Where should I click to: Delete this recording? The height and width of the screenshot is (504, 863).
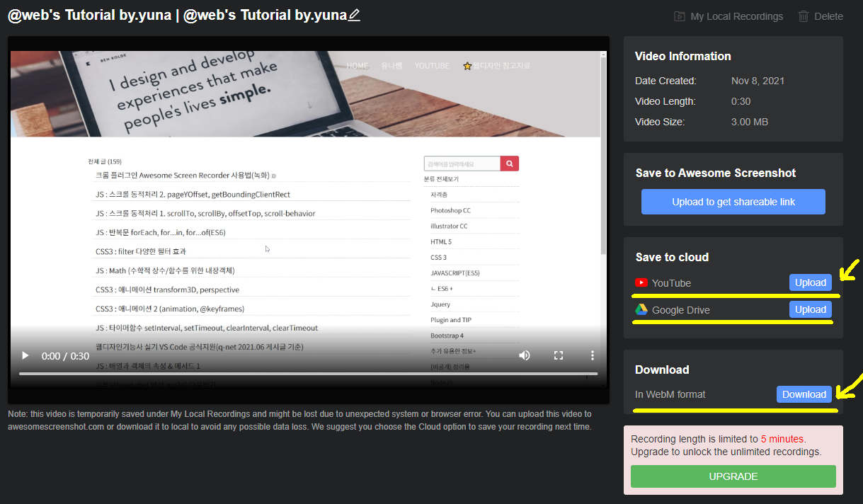click(820, 16)
